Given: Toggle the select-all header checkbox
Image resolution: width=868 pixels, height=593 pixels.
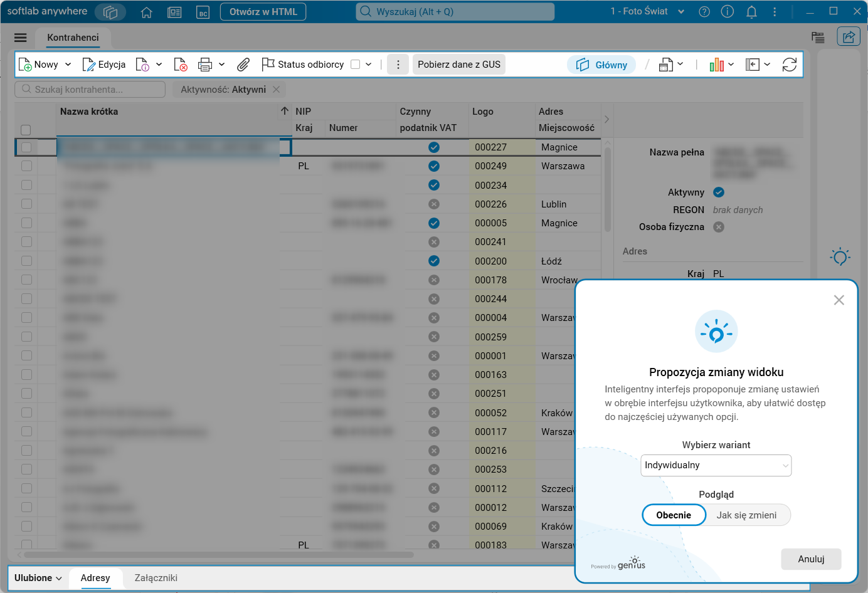Looking at the screenshot, I should (x=26, y=130).
